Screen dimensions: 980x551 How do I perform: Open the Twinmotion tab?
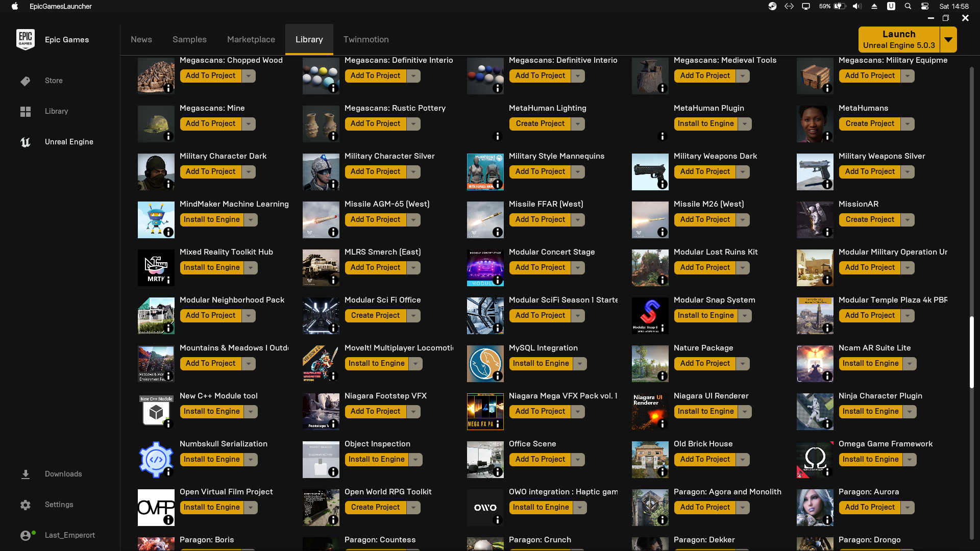pyautogui.click(x=366, y=40)
